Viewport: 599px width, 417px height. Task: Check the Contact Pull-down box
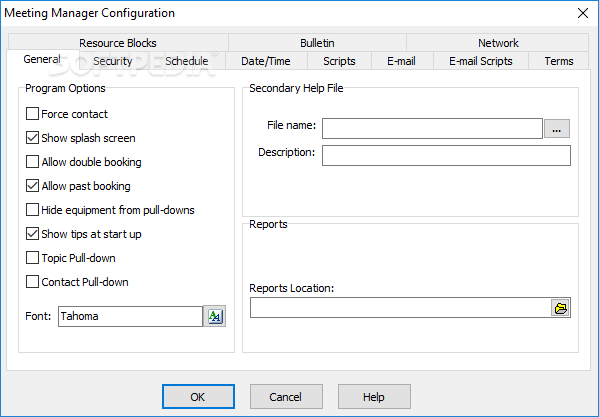(32, 282)
